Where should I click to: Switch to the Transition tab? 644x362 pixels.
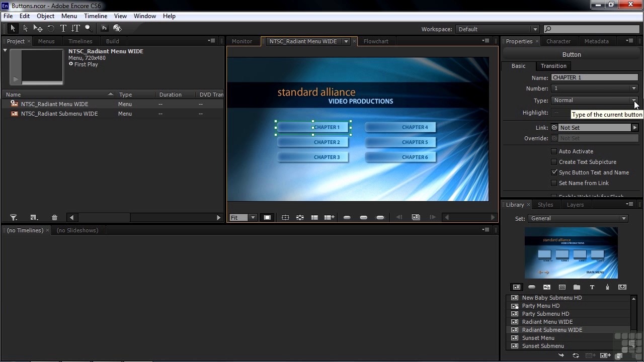[553, 66]
